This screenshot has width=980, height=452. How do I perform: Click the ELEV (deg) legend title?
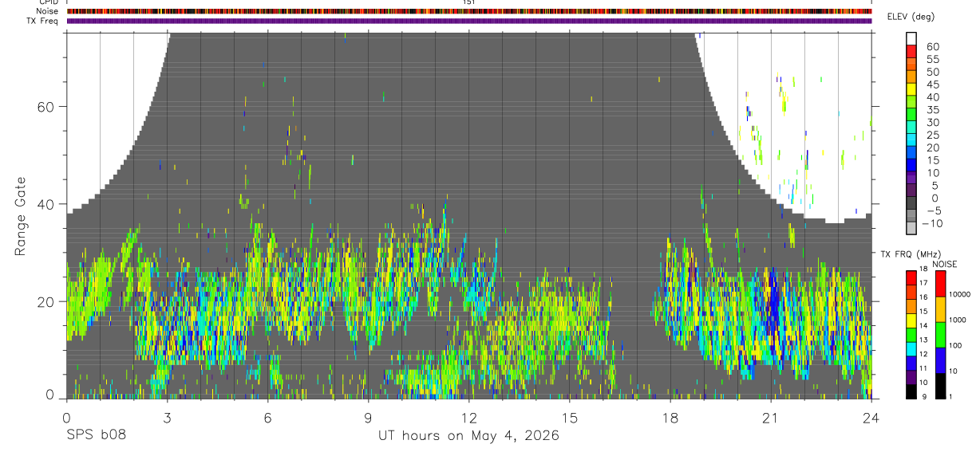coord(910,16)
